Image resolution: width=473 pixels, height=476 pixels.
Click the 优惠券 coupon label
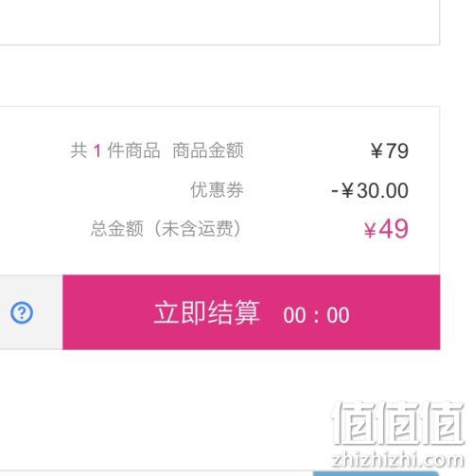217,190
